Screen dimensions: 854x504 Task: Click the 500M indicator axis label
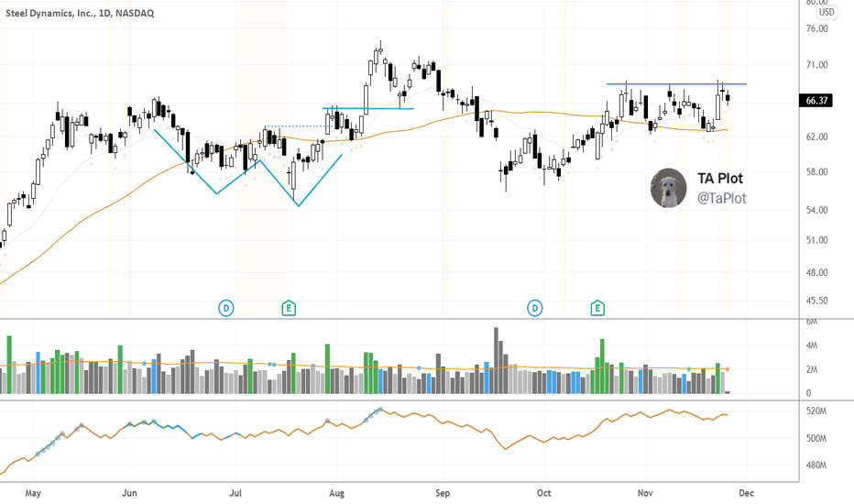[x=816, y=439]
